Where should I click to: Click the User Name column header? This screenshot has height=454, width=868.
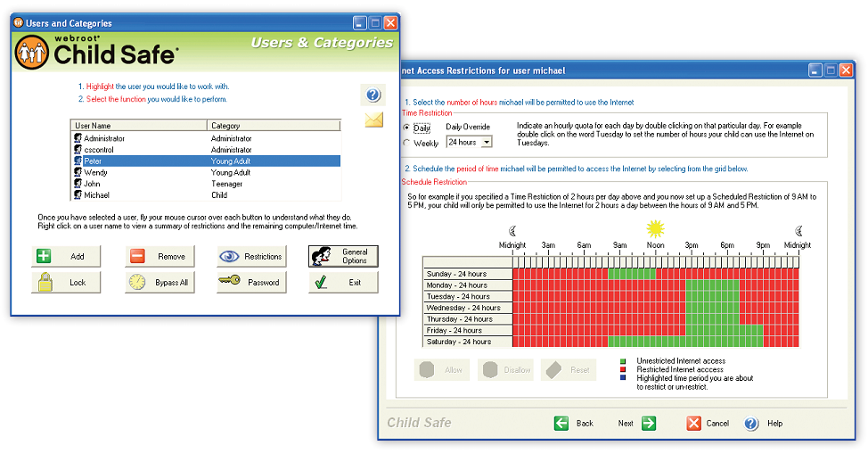click(139, 126)
